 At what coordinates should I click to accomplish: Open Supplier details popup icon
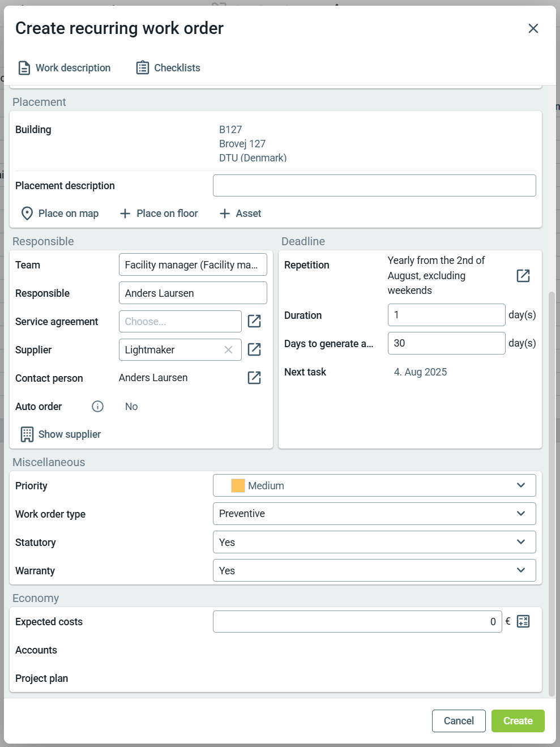point(254,350)
